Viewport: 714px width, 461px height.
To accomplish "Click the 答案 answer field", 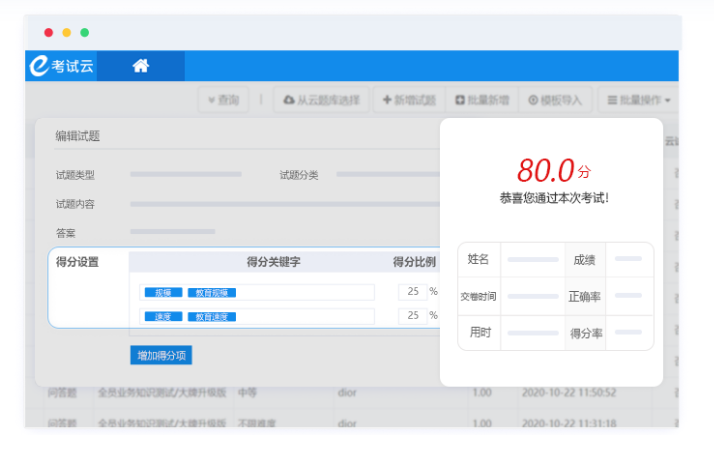I will [x=172, y=232].
